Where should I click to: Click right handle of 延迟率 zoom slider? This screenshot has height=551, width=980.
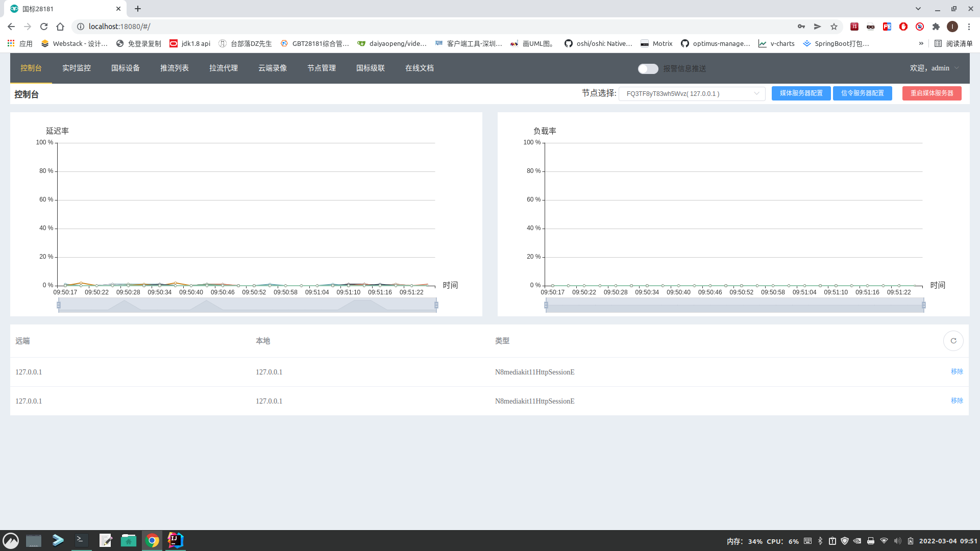(436, 305)
